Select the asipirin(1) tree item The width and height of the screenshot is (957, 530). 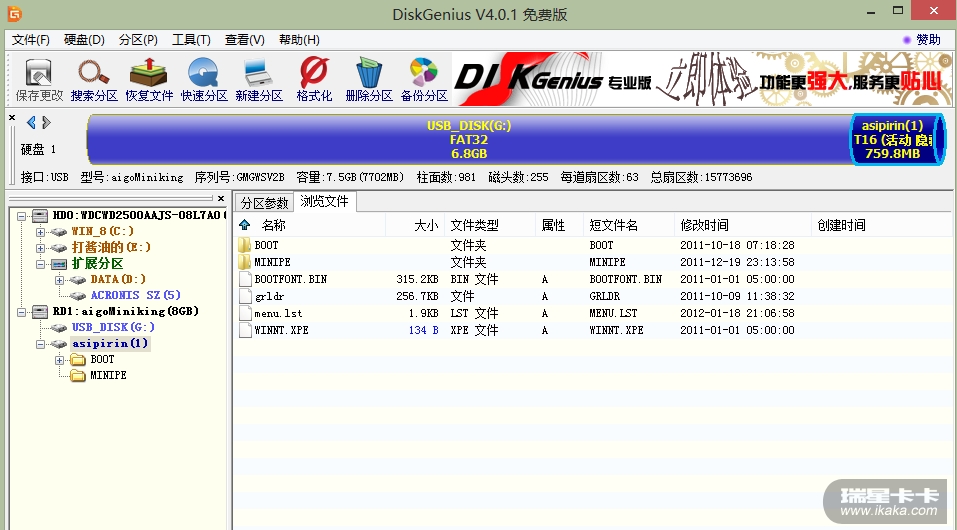coord(110,344)
